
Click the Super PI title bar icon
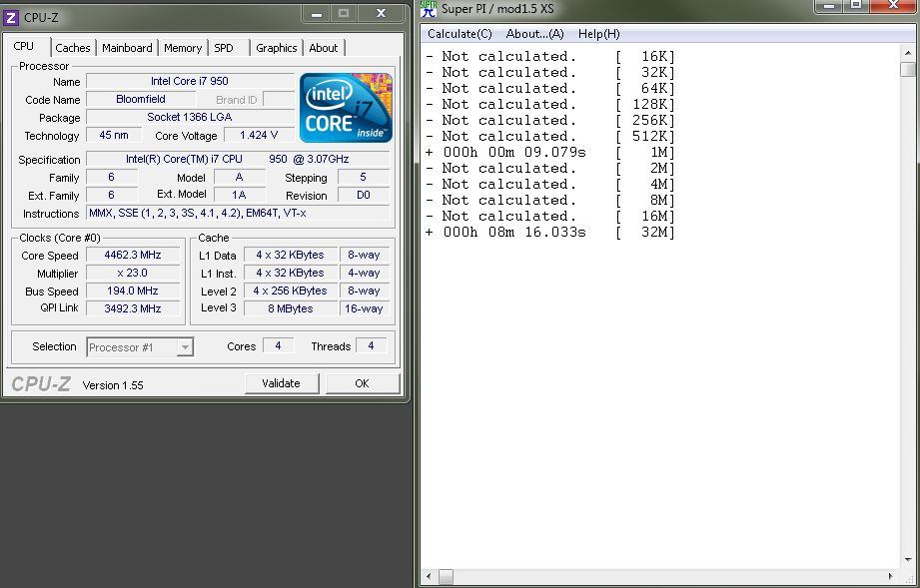(x=429, y=9)
